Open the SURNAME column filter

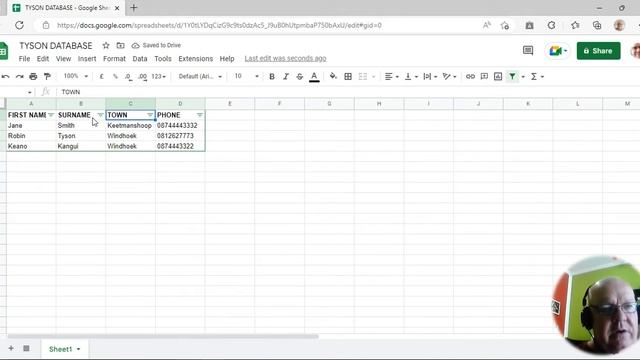pos(100,115)
